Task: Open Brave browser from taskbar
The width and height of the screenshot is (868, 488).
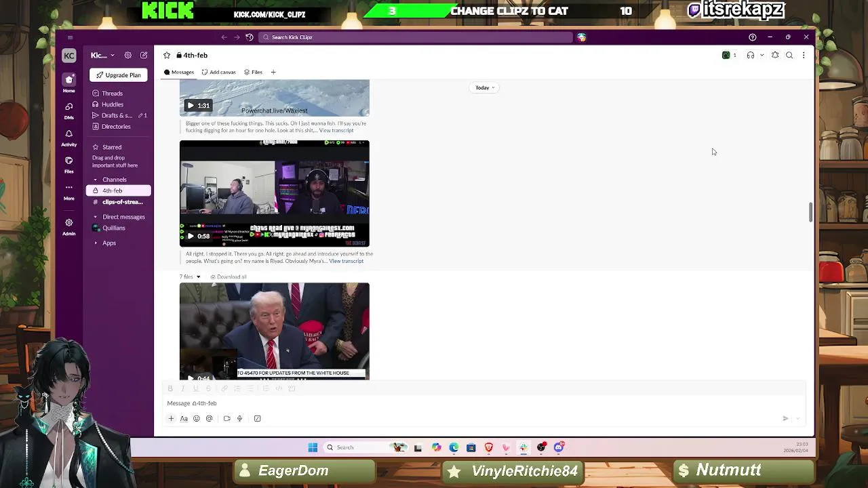Action: click(x=489, y=447)
